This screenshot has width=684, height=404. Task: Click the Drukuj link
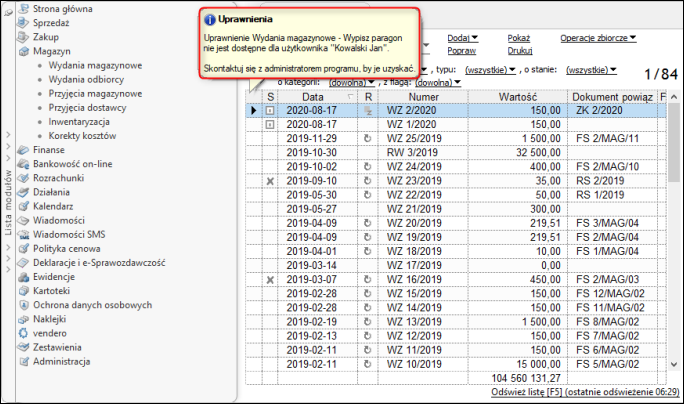click(520, 51)
